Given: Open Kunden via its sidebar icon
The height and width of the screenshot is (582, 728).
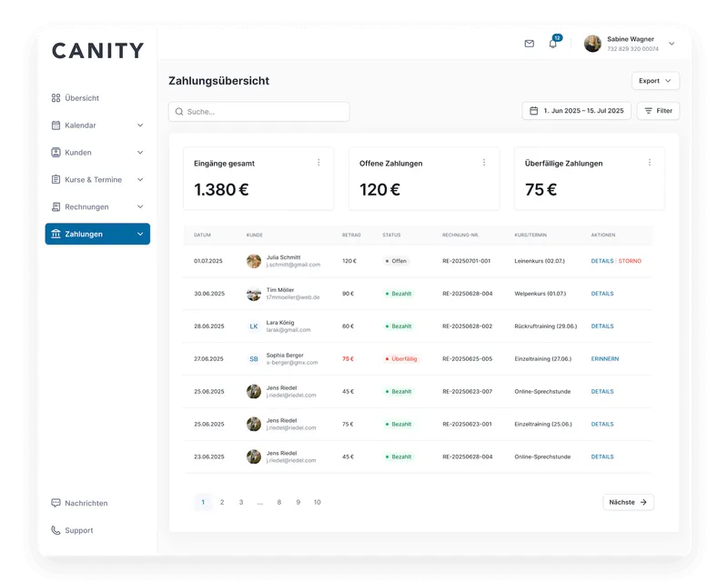Looking at the screenshot, I should click(55, 152).
